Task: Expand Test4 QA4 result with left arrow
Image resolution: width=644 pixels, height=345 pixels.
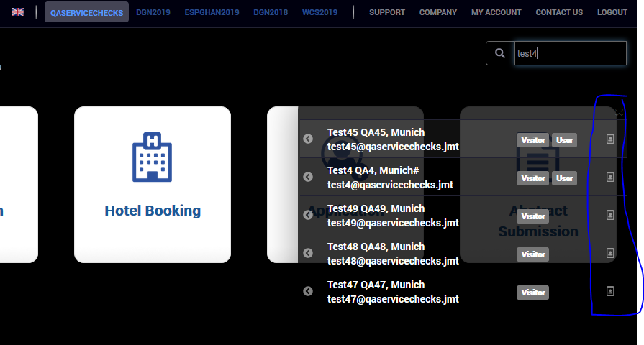Action: point(308,177)
